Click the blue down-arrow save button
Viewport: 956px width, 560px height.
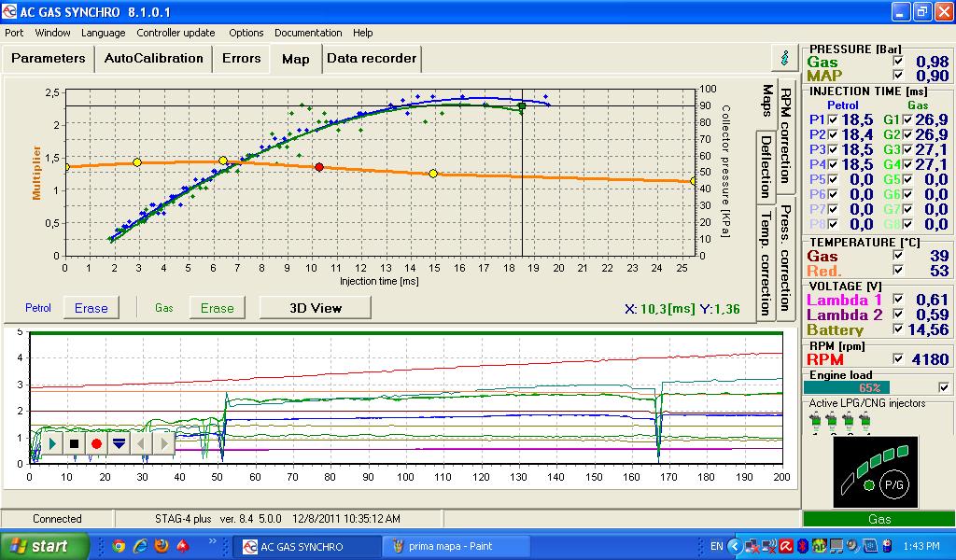[119, 443]
